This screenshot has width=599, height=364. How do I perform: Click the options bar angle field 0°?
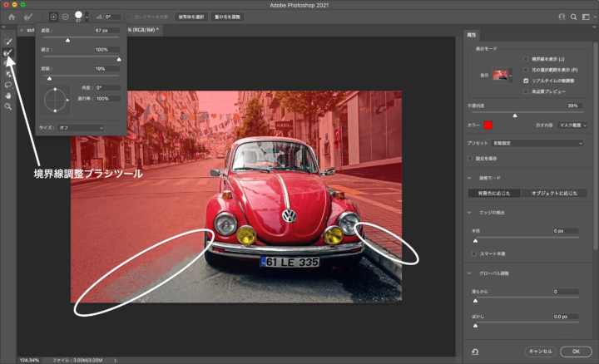click(x=112, y=17)
